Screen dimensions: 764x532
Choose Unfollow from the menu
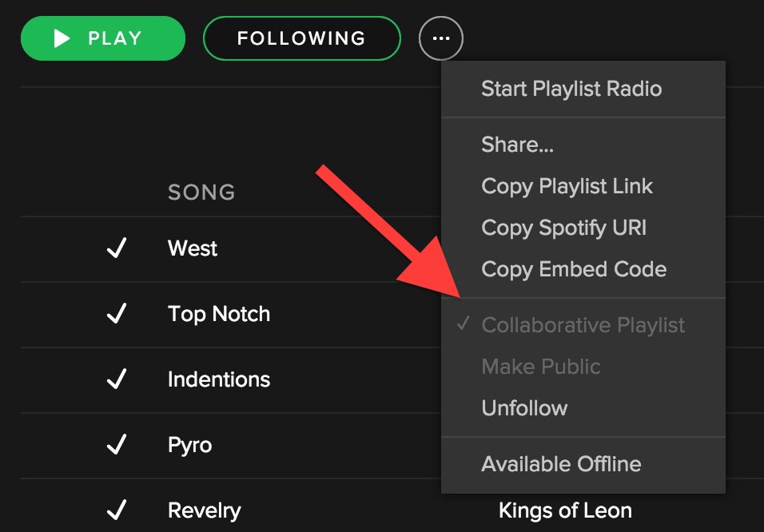click(x=524, y=408)
